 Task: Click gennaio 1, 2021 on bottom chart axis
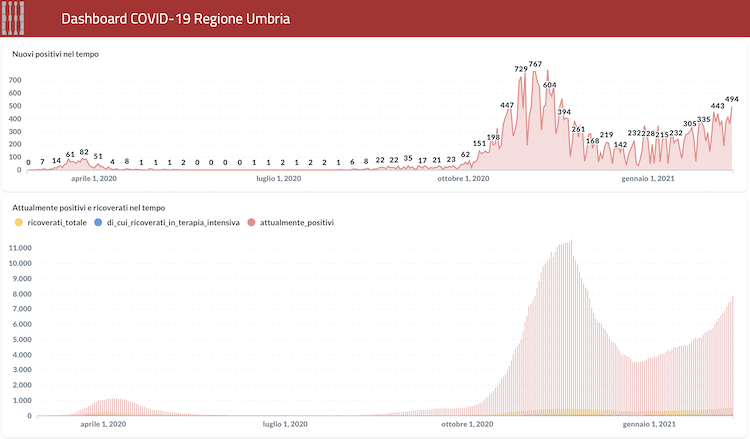(647, 425)
